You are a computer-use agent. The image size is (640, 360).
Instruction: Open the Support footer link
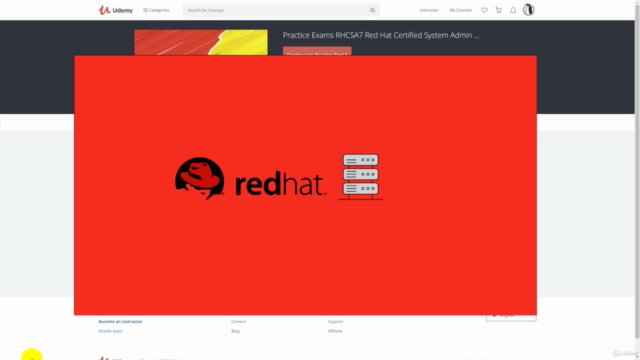coord(335,322)
